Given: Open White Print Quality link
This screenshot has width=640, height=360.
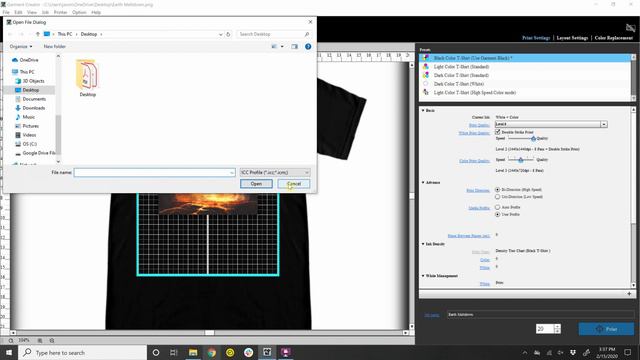Looking at the screenshot, I should [474, 133].
